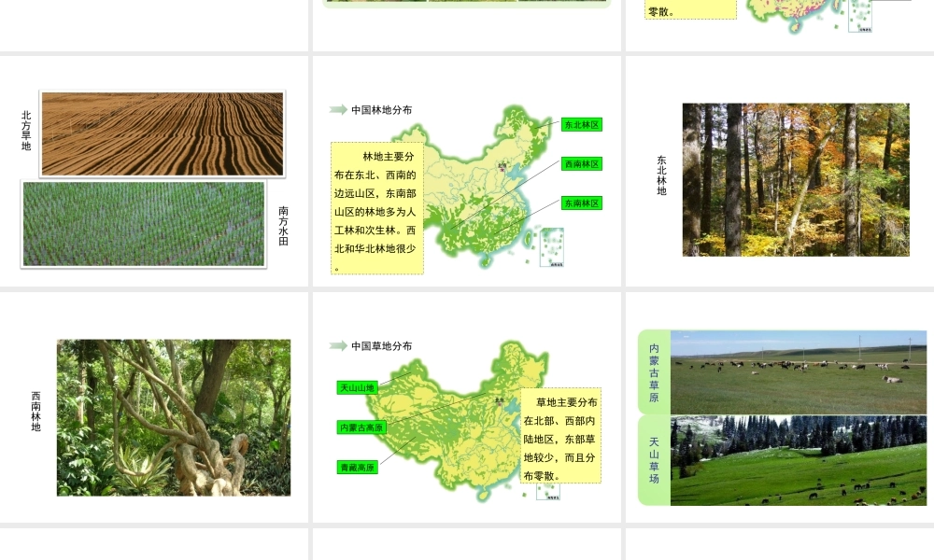Viewport: 934px width, 560px height.
Task: Click the forest distribution China map
Action: coord(476,188)
